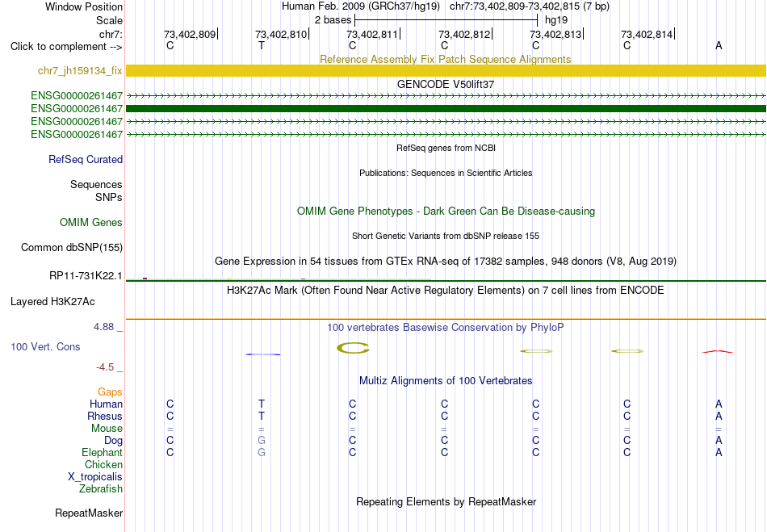Click 'Multiz Alignments of 100 Vertebrates' title

click(x=446, y=381)
